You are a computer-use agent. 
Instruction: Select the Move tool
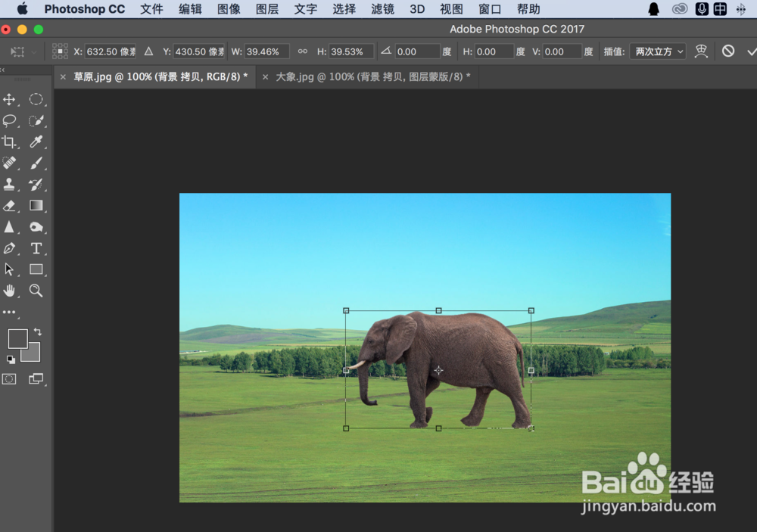(x=9, y=100)
